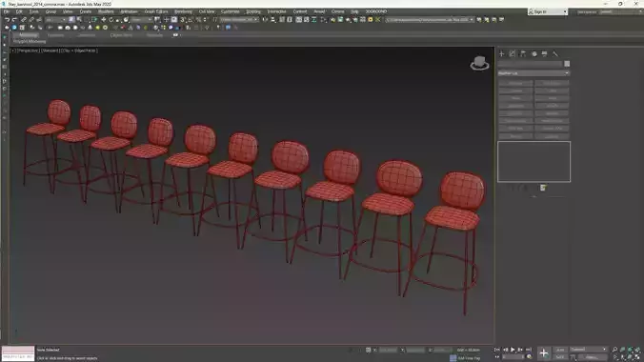Click the object color swatch in Command Panel
This screenshot has height=362, width=644.
[x=567, y=64]
